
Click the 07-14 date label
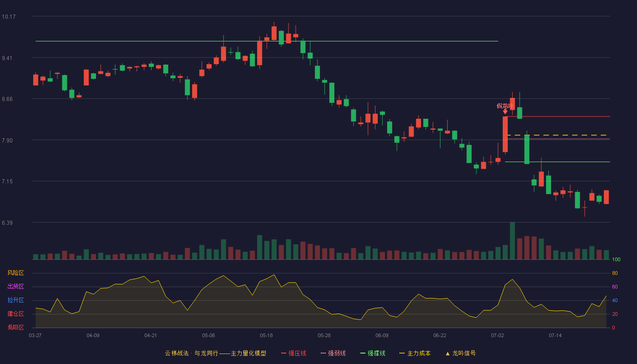coord(555,335)
